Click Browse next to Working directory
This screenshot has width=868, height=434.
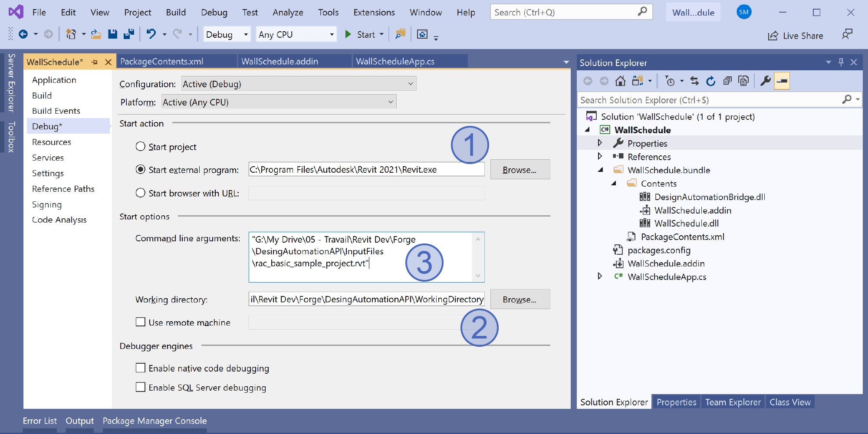[520, 299]
